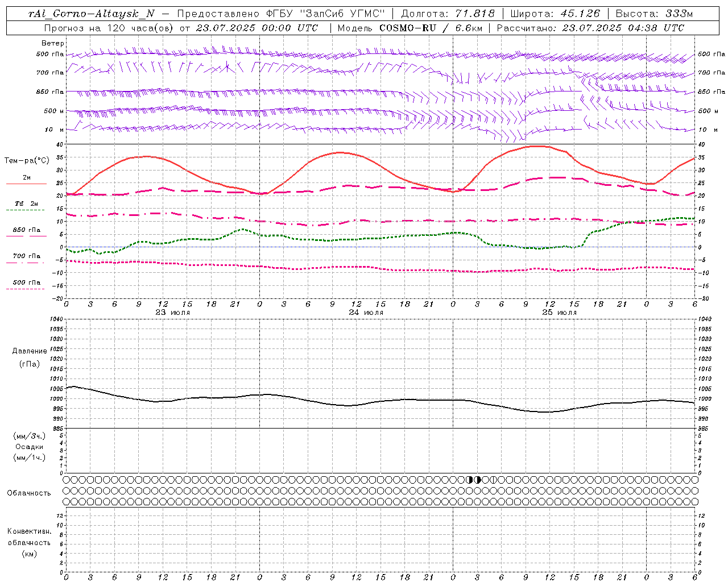Click the 25 июля date label
728x582 pixels.
[x=559, y=313]
